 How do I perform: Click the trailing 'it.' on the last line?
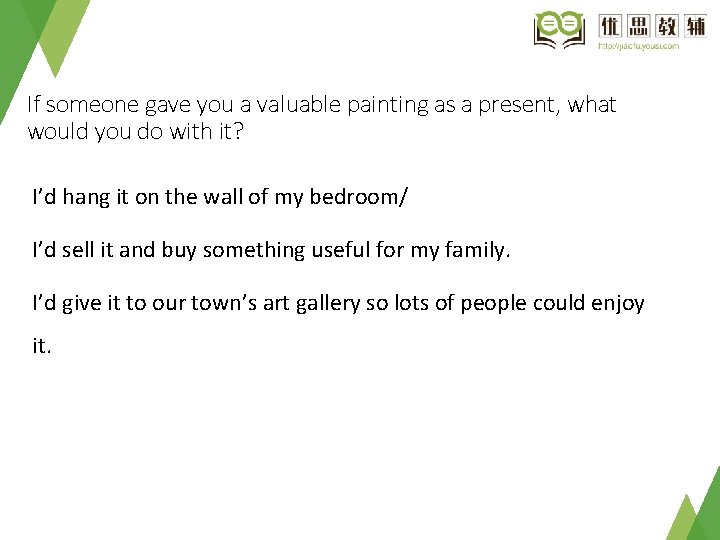[x=42, y=345]
